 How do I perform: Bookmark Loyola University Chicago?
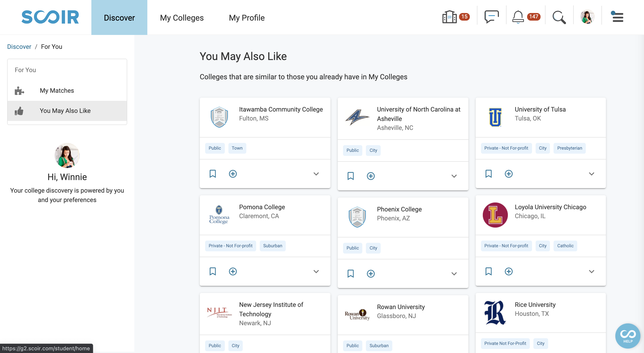click(489, 271)
